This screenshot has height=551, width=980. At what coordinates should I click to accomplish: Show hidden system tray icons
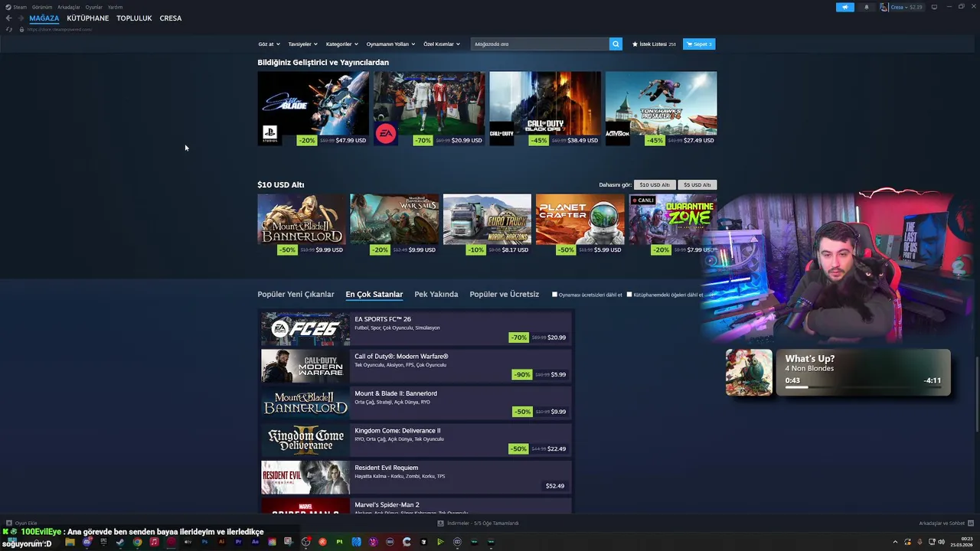[x=895, y=542]
